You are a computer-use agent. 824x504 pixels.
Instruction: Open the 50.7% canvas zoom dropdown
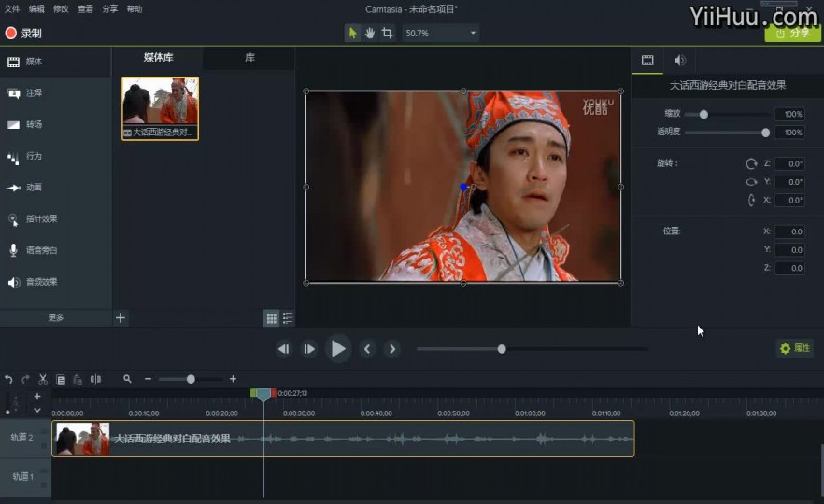(440, 33)
